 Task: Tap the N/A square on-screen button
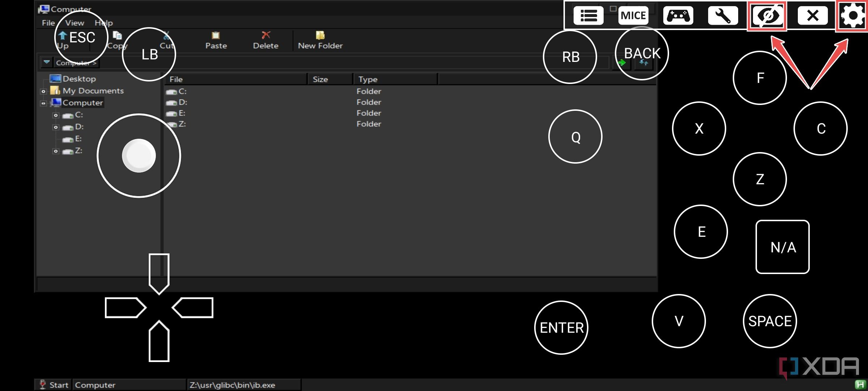click(x=783, y=247)
